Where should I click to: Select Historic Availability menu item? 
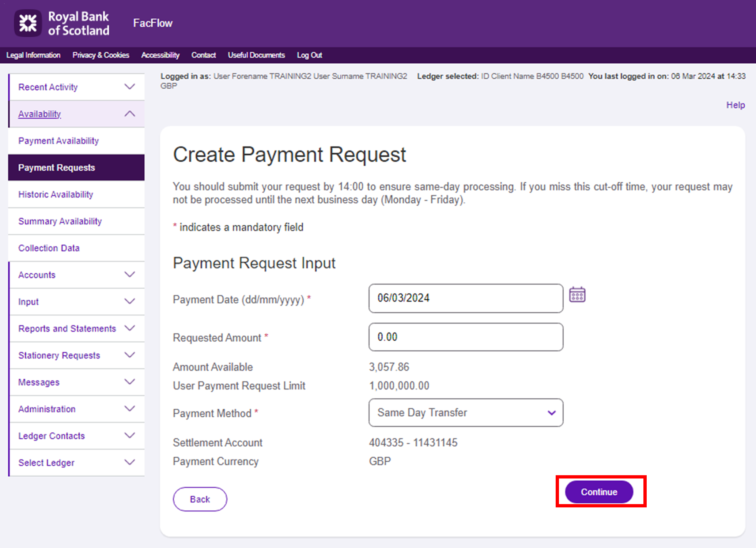point(56,194)
